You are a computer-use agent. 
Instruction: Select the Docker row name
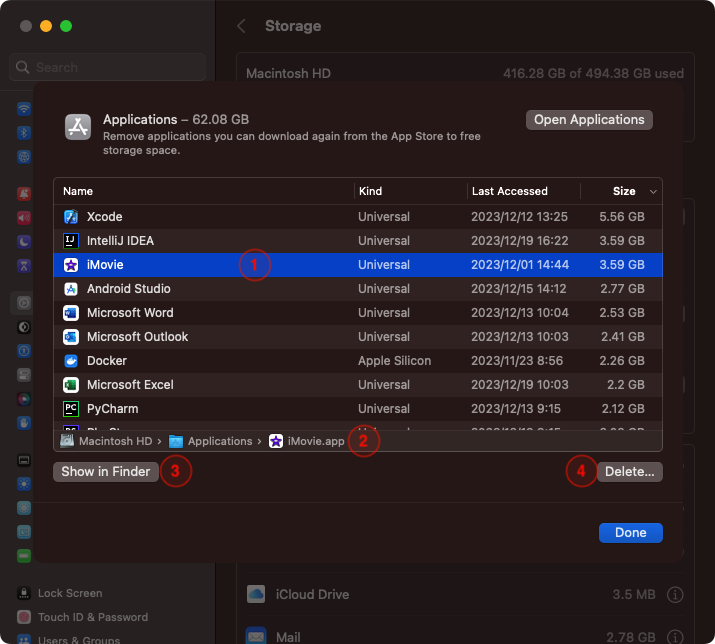[107, 361]
